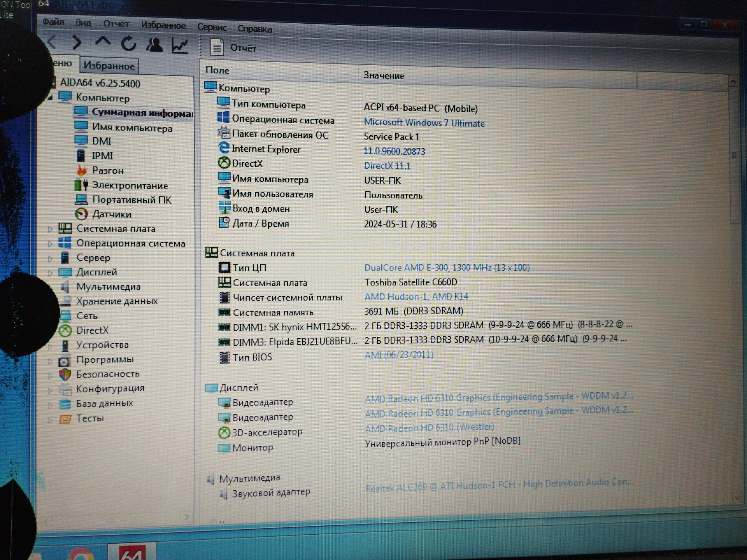
Task: Open the Вид menu
Action: click(83, 23)
